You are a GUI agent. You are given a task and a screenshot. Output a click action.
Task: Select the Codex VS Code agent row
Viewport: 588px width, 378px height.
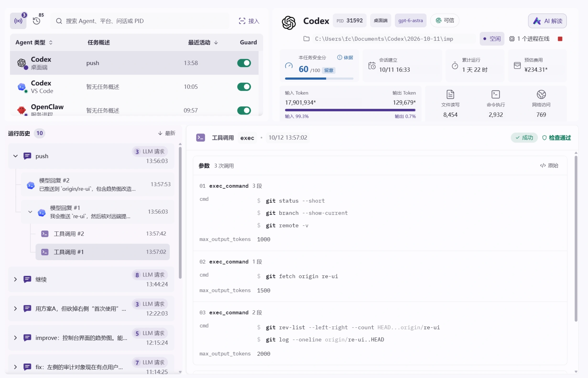point(134,87)
